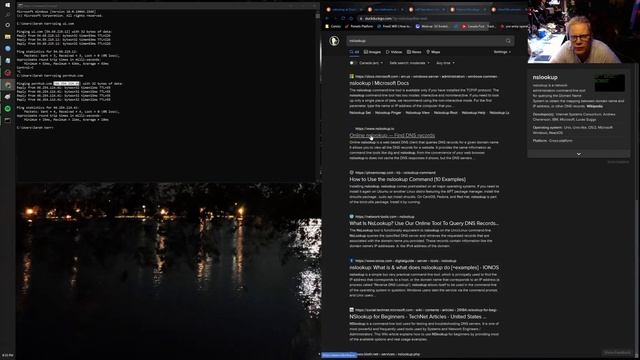Switch to the News tab
The image size is (640, 360).
(414, 52)
